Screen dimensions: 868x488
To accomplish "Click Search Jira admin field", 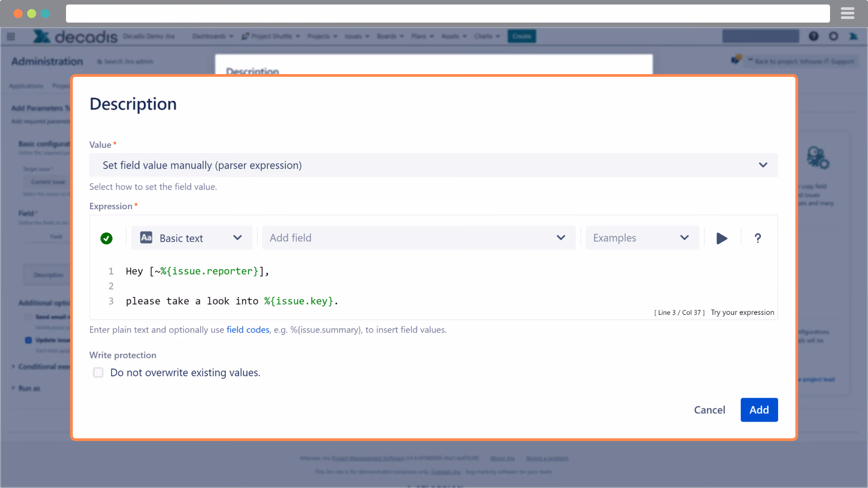I will coord(125,61).
